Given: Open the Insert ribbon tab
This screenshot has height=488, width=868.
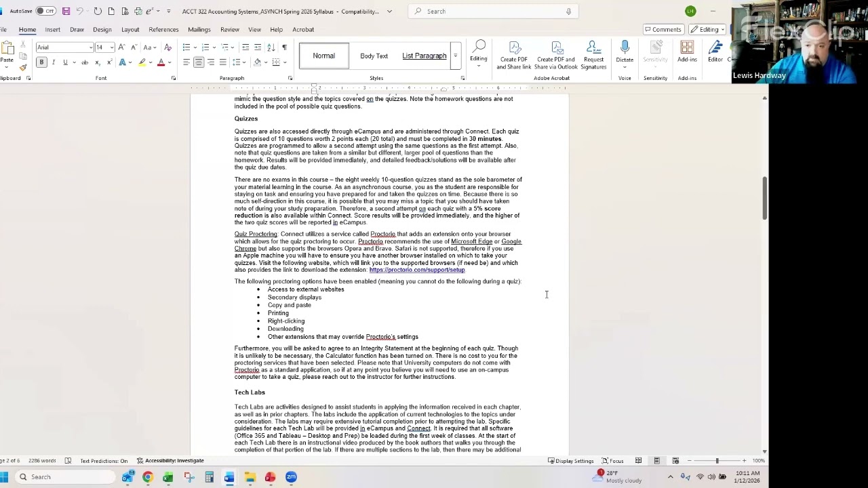Looking at the screenshot, I should tap(52, 29).
